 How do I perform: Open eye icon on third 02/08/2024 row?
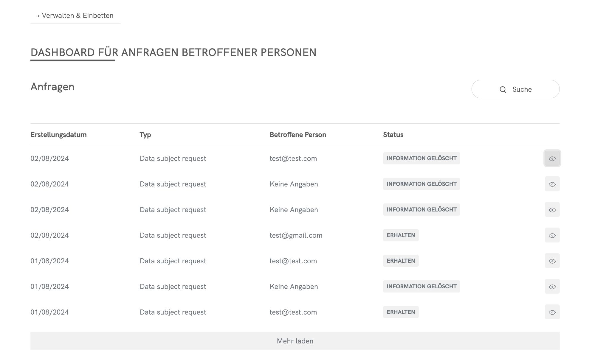(x=552, y=210)
